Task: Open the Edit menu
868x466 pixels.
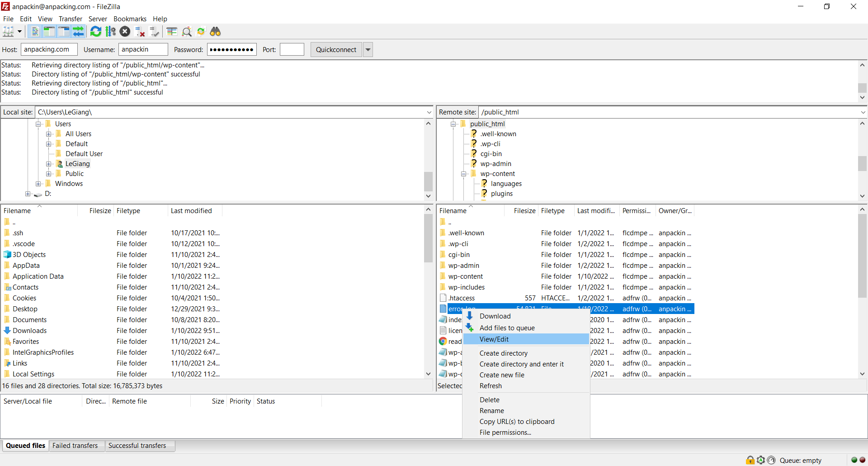Action: pyautogui.click(x=26, y=19)
